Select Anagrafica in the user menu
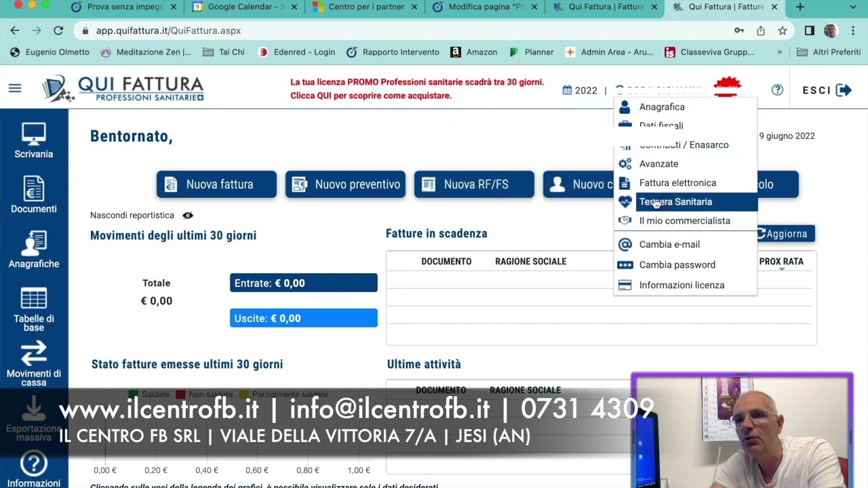This screenshot has height=488, width=868. coord(686,107)
